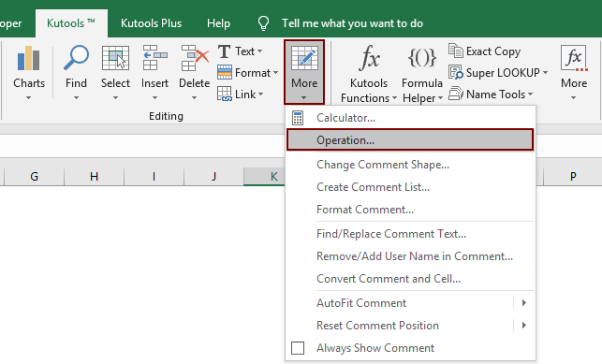Open the Name Tools dropdown arrow
Image resolution: width=602 pixels, height=364 pixels.
point(530,94)
